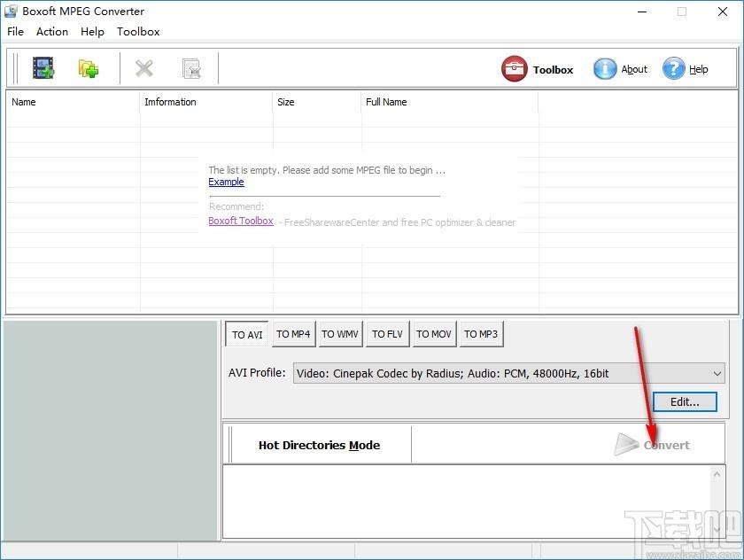The width and height of the screenshot is (744, 560).
Task: Open the Action menu
Action: tap(52, 31)
